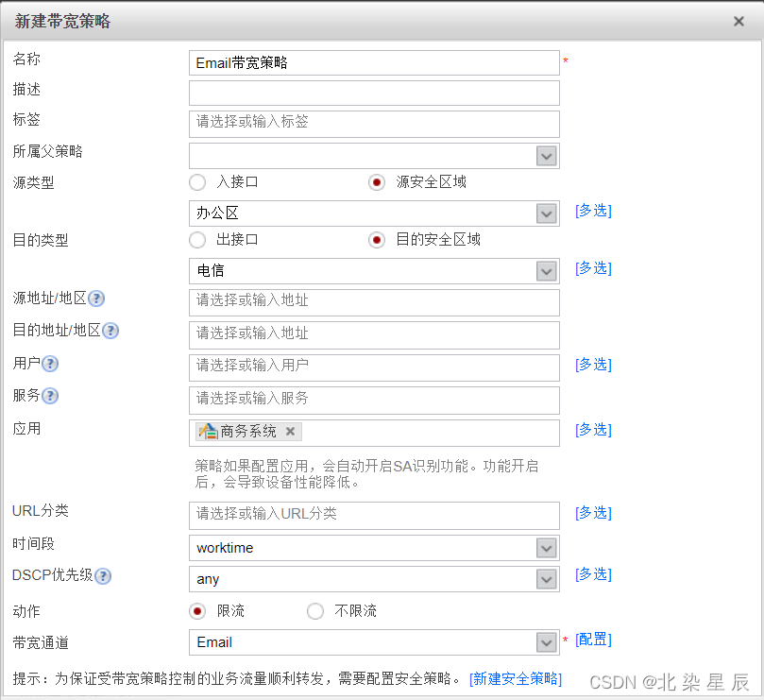Choose the 限流 action radio button
The height and width of the screenshot is (700, 764).
pos(197,611)
